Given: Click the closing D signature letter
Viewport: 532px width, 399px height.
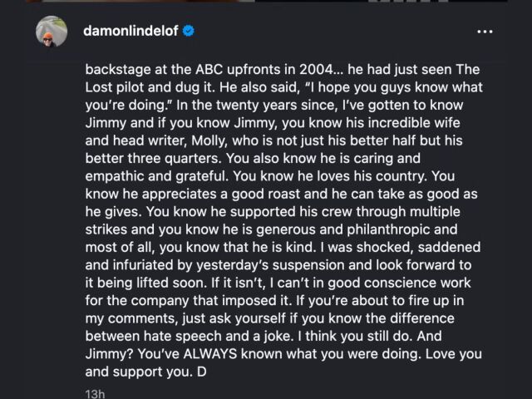Looking at the screenshot, I should tap(201, 372).
